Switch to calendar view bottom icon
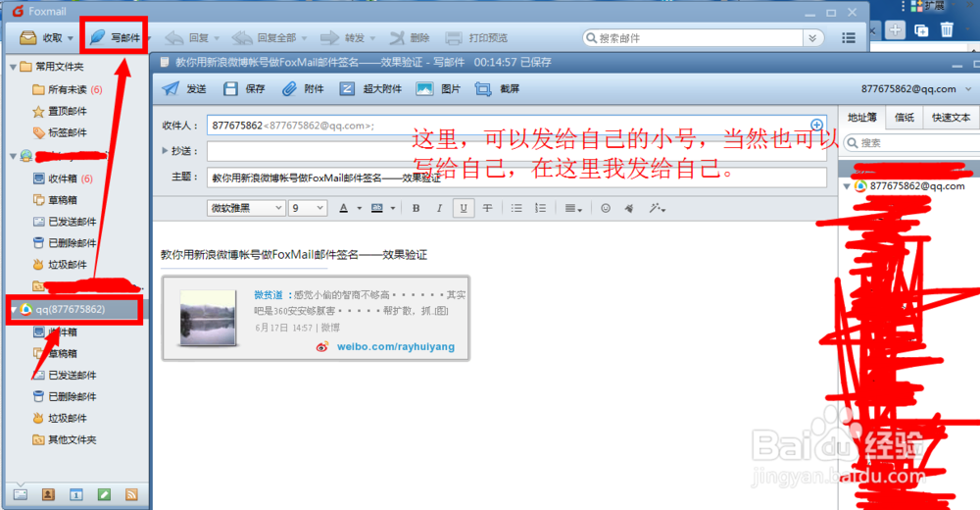Viewport: 980px width, 510px height. pos(76,494)
